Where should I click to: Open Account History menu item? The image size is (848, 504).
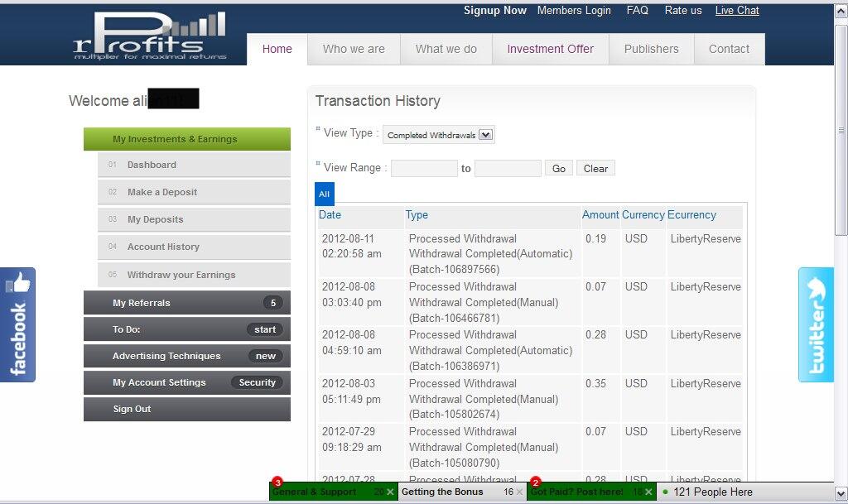pos(194,247)
